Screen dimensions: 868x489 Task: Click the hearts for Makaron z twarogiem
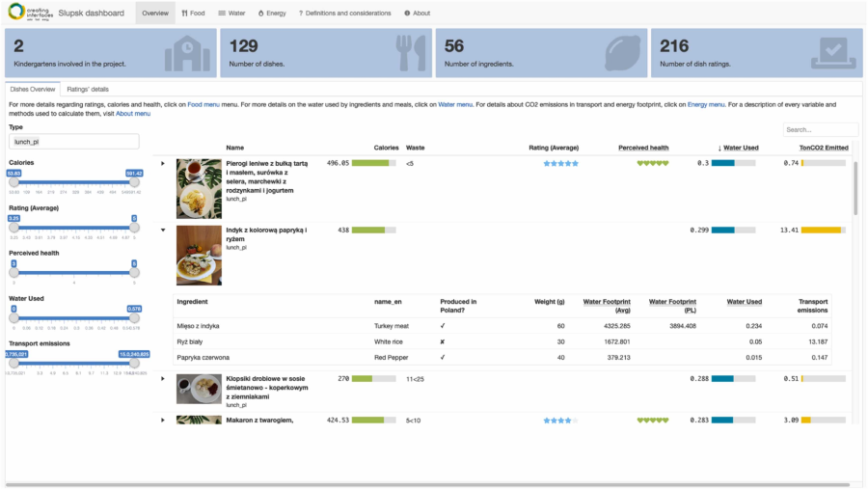coord(652,421)
